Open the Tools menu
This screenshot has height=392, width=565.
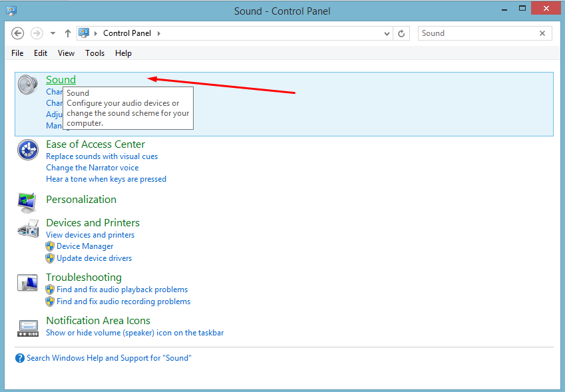(94, 53)
